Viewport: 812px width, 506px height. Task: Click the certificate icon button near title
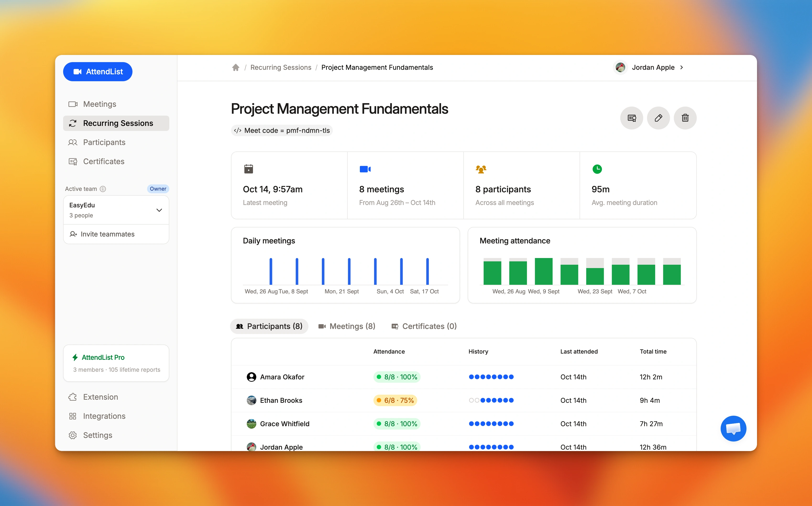point(631,118)
